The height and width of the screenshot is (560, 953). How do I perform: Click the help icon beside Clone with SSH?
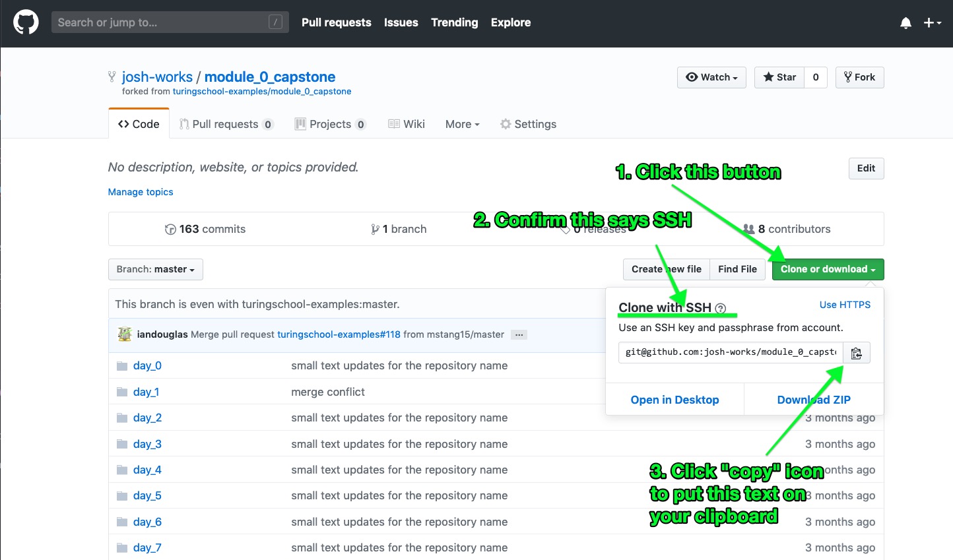(x=721, y=308)
